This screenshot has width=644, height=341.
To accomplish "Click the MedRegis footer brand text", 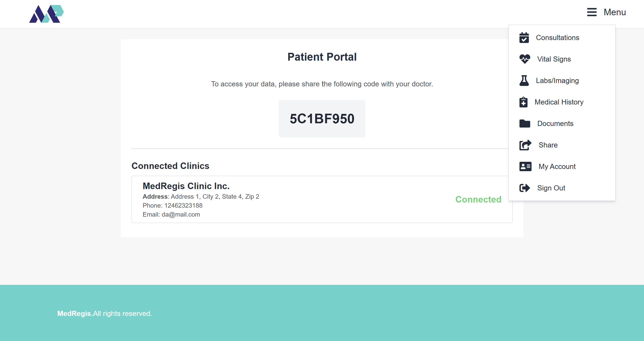I will 74,313.
